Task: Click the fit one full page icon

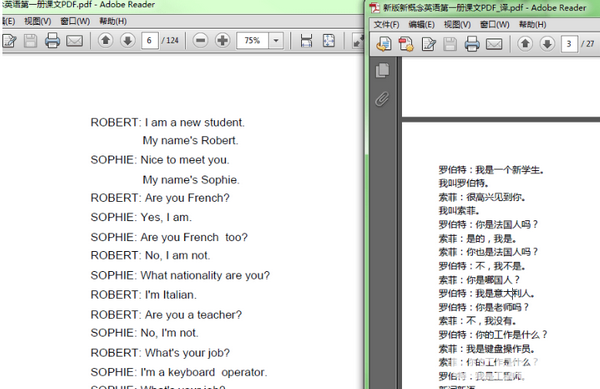Action: click(x=328, y=41)
